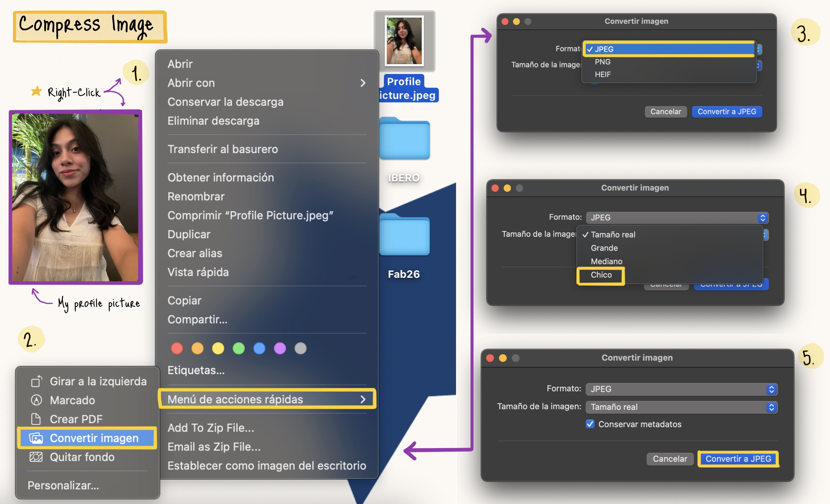Screen dimensions: 830x504
Task: Open the Formato dropdown showing JPEG
Action: tap(681, 389)
